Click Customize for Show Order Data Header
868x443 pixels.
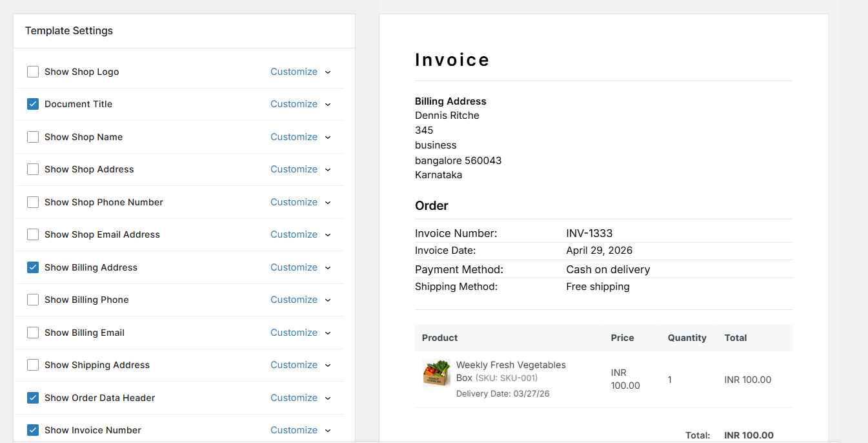coord(294,398)
